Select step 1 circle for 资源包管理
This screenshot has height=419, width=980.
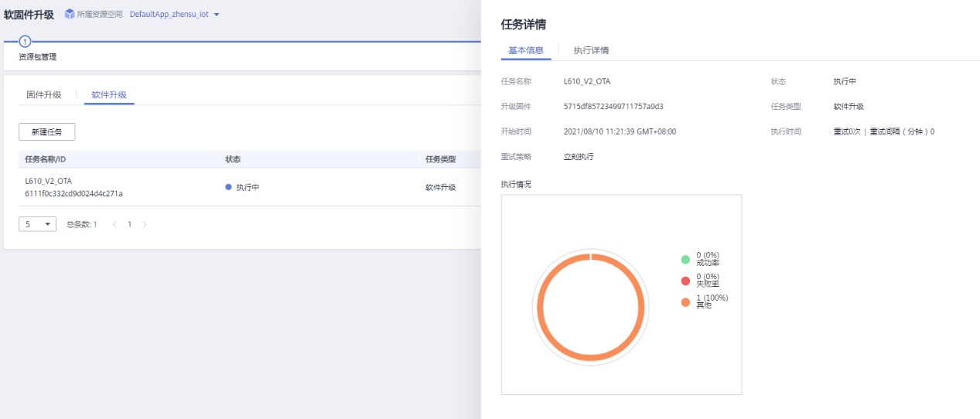pos(25,41)
